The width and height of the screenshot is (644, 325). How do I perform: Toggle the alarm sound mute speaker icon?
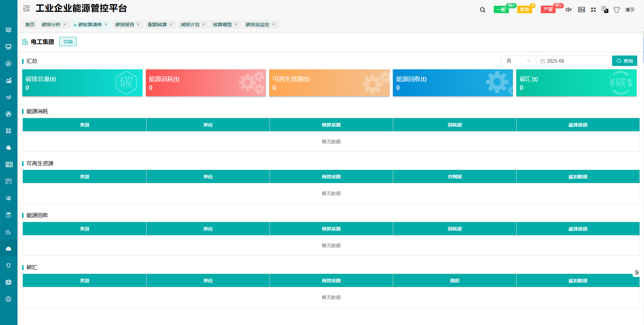[x=568, y=10]
